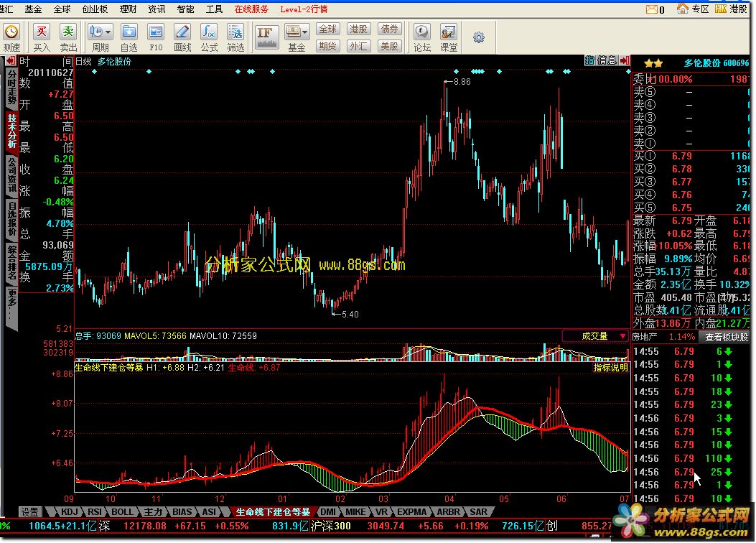Collapse the left panel red arrow icon
Image resolution: width=756 pixels, height=543 pixels.
(9, 61)
